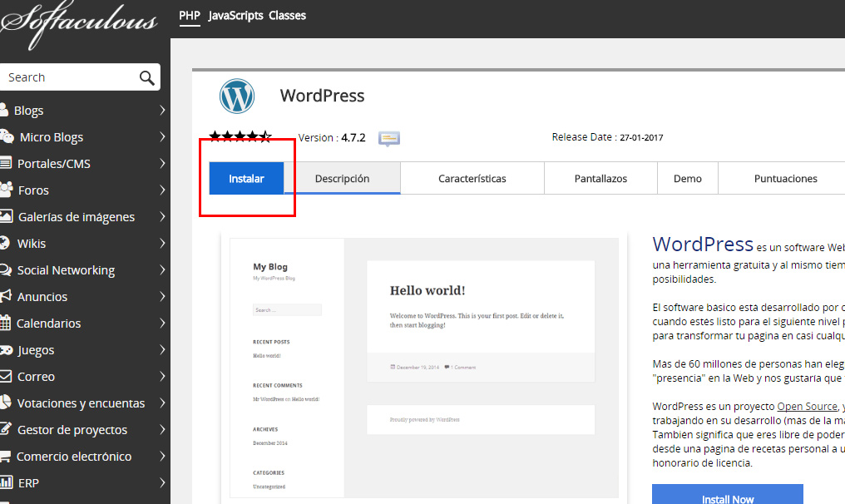Viewport: 845px width, 504px height.
Task: Expand the Galerías de imágenes chevron
Action: (162, 216)
